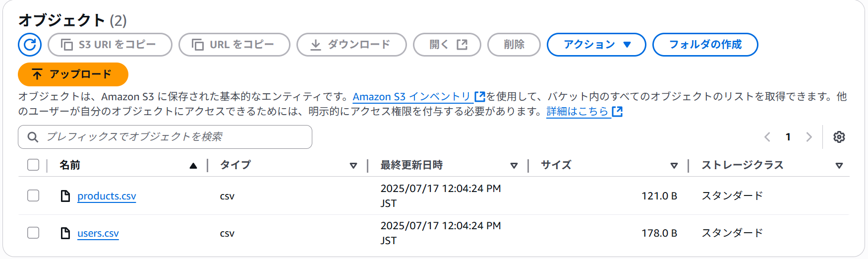Check the products.csv row checkbox
Screen dimensions: 868x259
click(x=33, y=195)
